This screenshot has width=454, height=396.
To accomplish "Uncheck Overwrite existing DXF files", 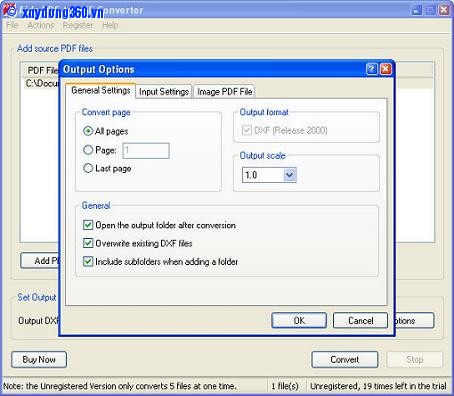I will [x=88, y=243].
